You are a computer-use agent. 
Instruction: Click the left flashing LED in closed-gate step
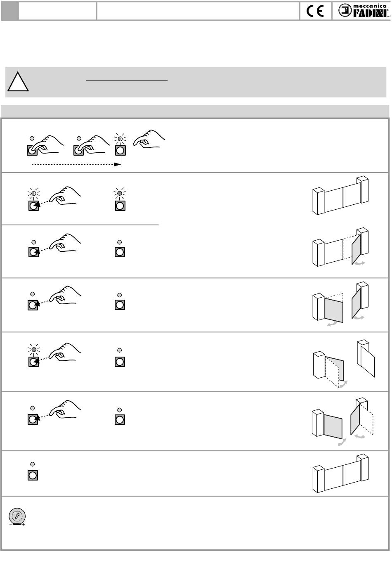coord(33,193)
